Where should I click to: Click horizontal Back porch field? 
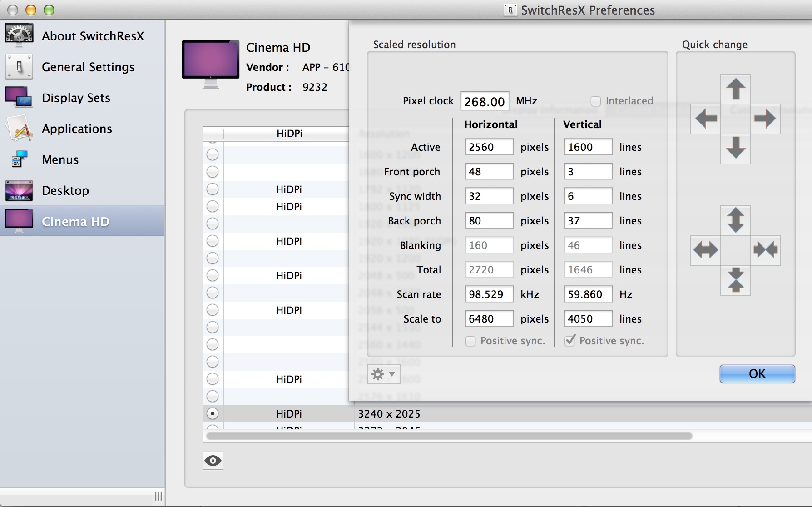pos(489,220)
